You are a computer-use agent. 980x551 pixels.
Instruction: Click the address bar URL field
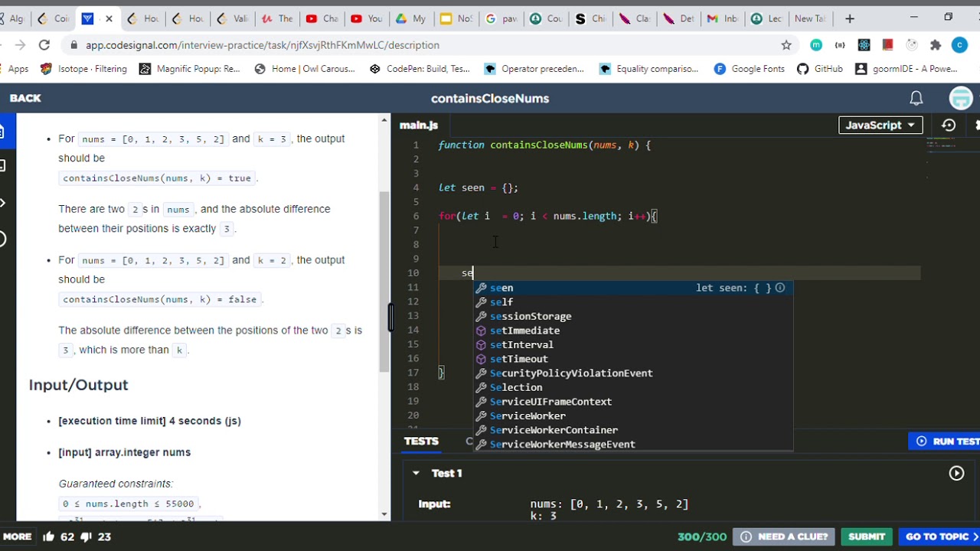coord(429,45)
